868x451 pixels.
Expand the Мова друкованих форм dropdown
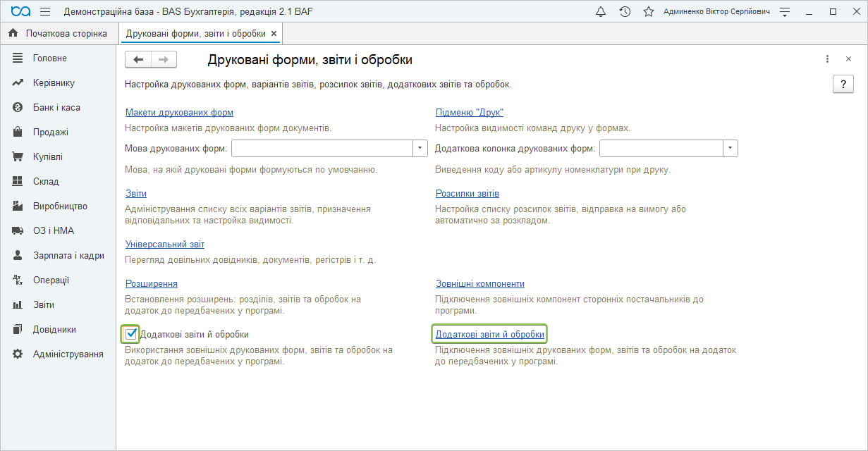click(420, 148)
